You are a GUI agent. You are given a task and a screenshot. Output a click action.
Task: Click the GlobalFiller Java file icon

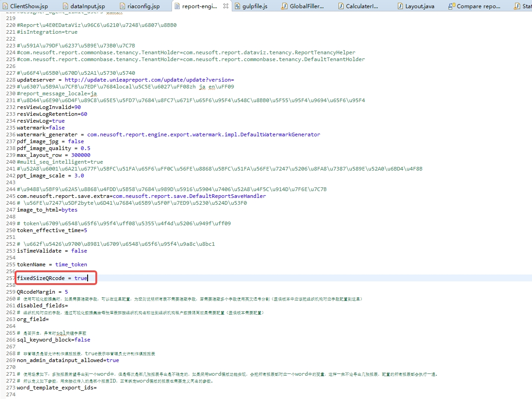[284, 6]
